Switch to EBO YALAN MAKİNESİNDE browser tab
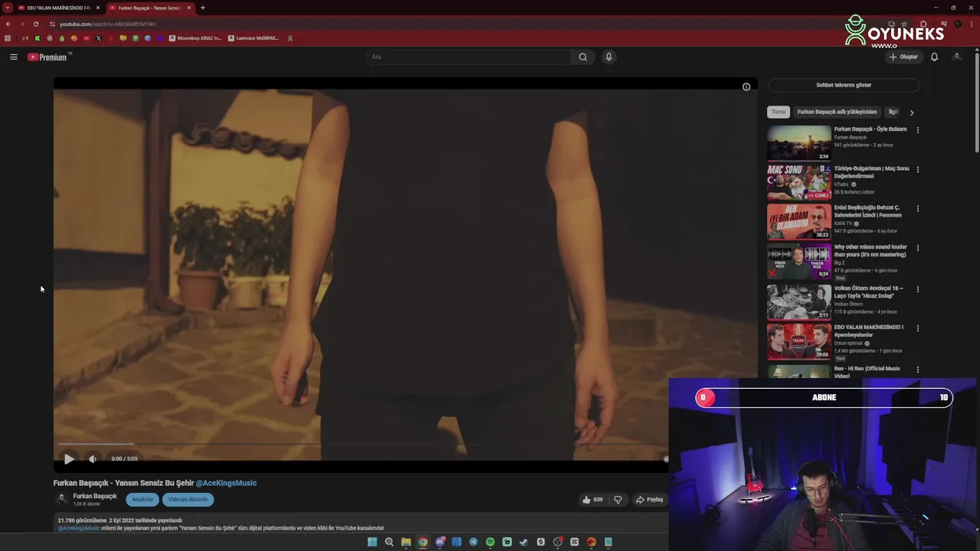 click(58, 8)
